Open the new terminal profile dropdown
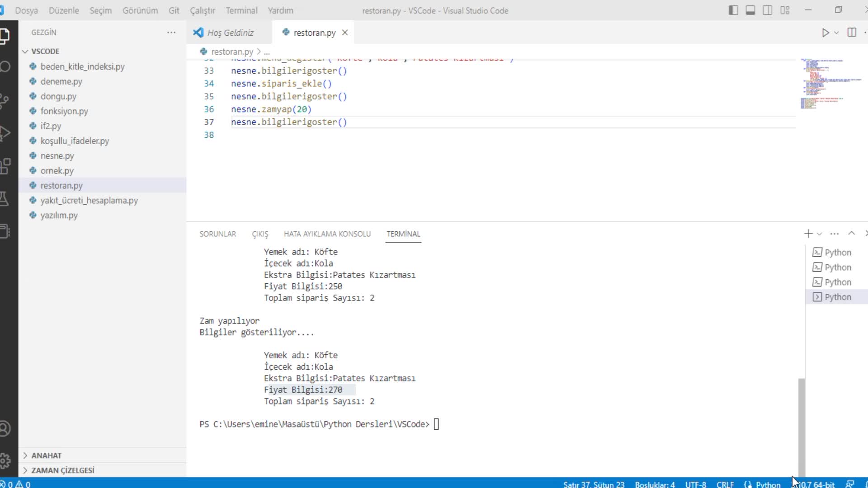Image resolution: width=868 pixels, height=488 pixels. click(x=819, y=234)
